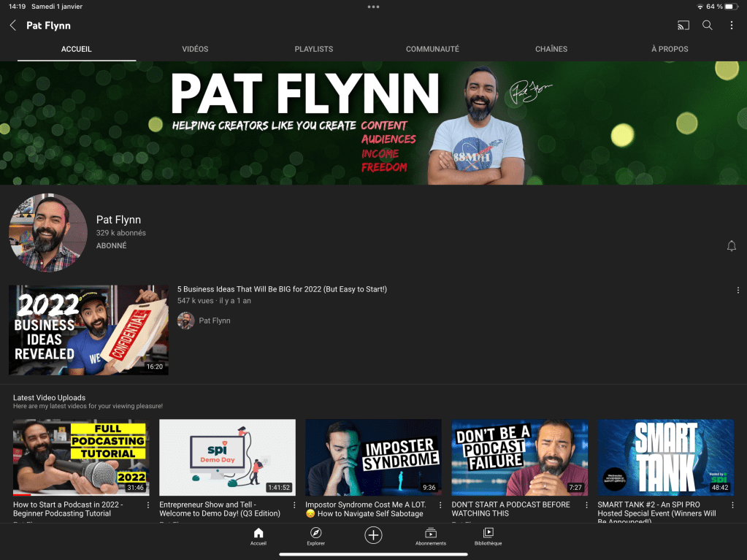Open options menu for 5 Business Ideas video
Image resolution: width=747 pixels, height=560 pixels.
(738, 290)
